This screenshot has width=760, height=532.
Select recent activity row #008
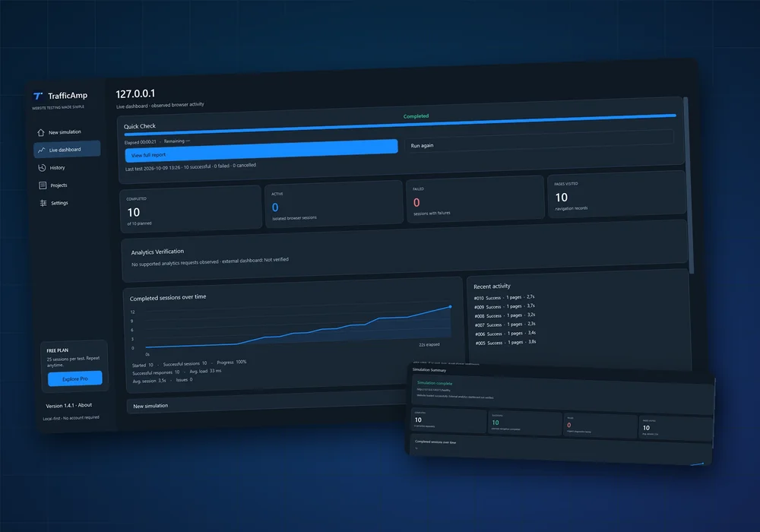coord(505,315)
